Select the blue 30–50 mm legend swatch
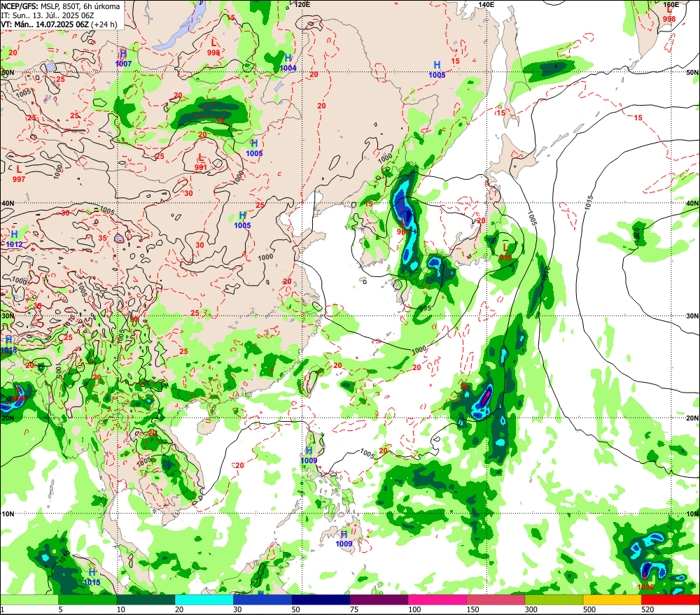 [262, 600]
